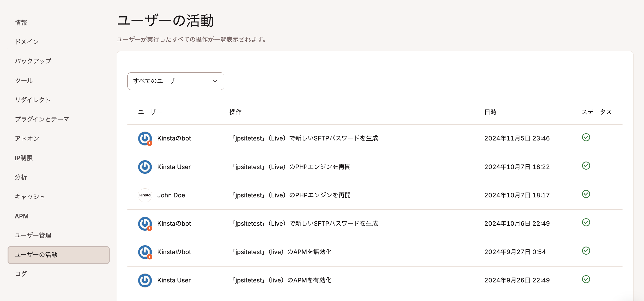Click the checkmark next to John Doe's PHP restart entry
The width and height of the screenshot is (644, 301).
tap(586, 194)
